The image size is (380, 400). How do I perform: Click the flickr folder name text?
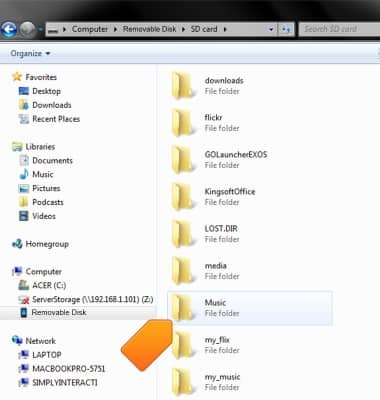point(213,117)
